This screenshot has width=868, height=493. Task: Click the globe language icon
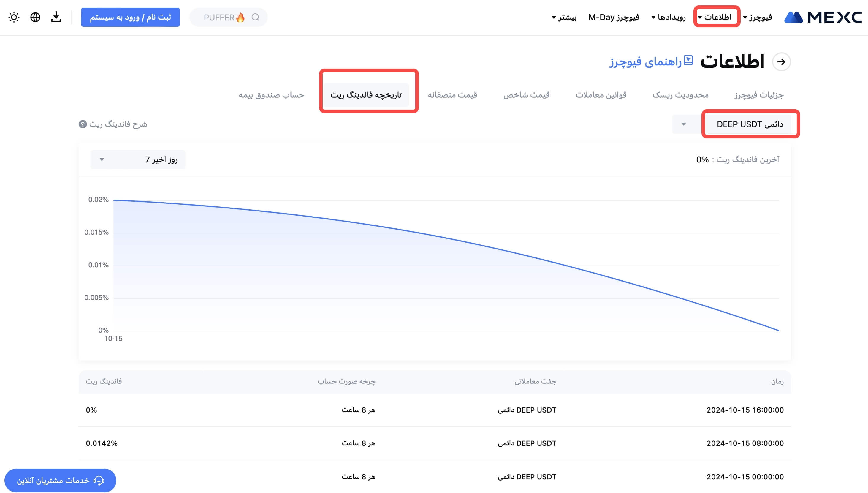[35, 17]
